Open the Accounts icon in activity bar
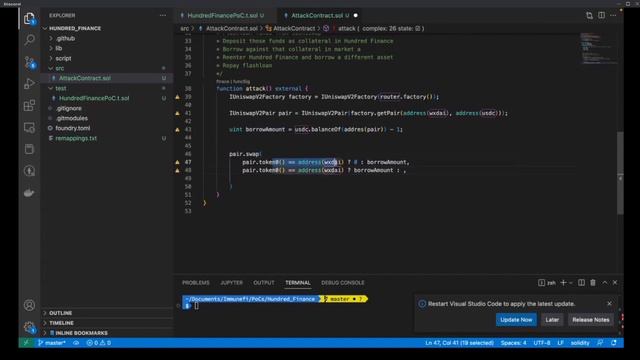640x360 pixels. pos(29,305)
